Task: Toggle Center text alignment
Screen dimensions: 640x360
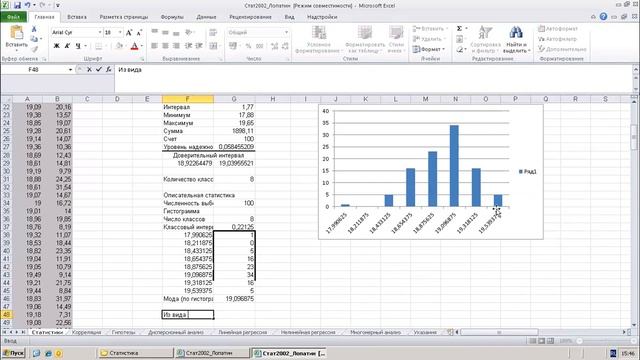Action: tap(165, 46)
